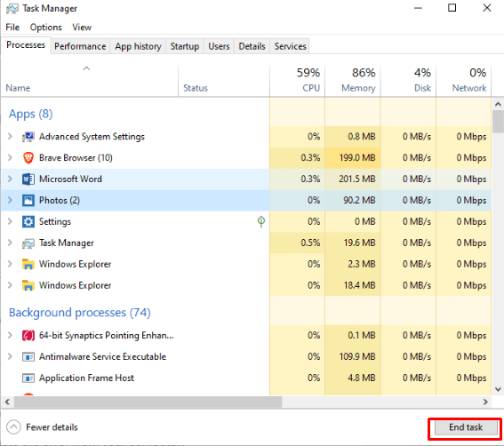Click horizontal scrollbar right arrow

485,402
